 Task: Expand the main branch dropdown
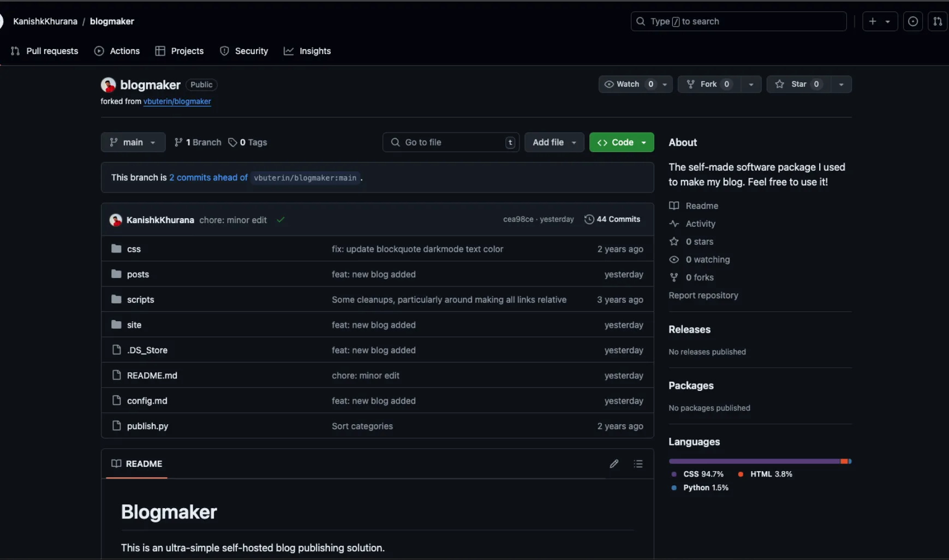[133, 142]
